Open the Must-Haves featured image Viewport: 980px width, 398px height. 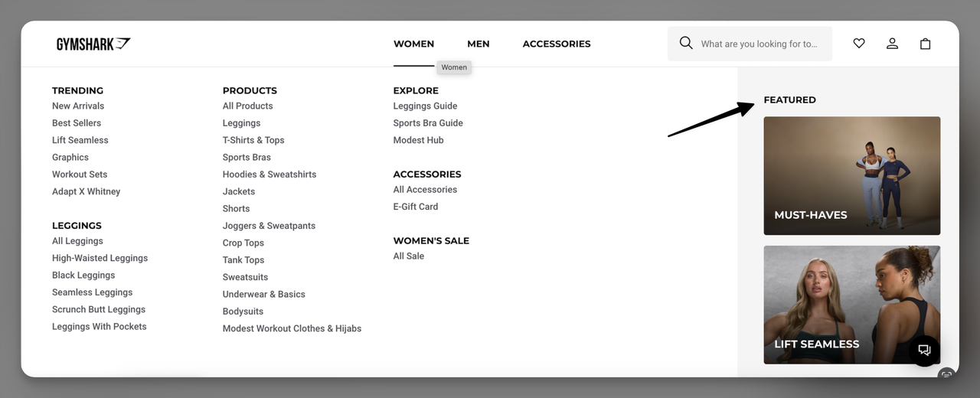tap(852, 176)
